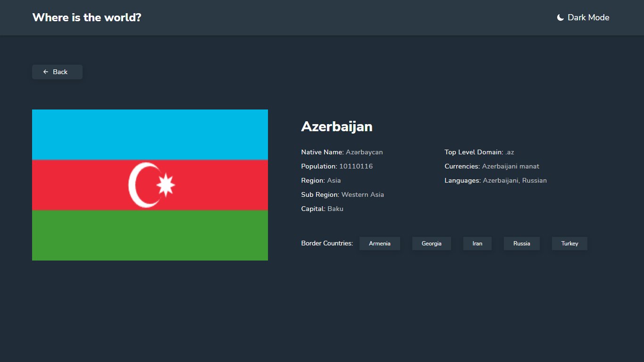Viewport: 644px width, 362px height.
Task: Click the crescent moon Dark Mode icon
Action: tap(560, 17)
